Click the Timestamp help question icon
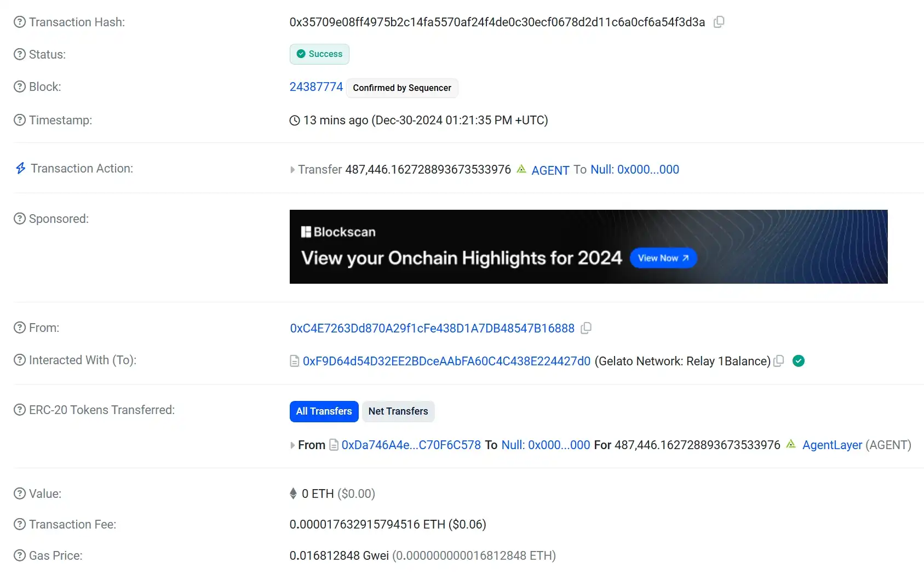924x574 pixels. tap(20, 120)
